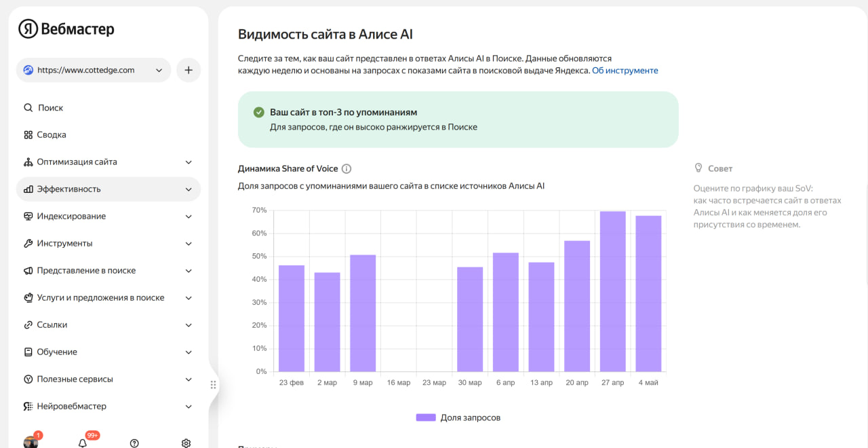Select the 30 мар chart bar
Screen dimensions: 868x448
click(x=470, y=319)
